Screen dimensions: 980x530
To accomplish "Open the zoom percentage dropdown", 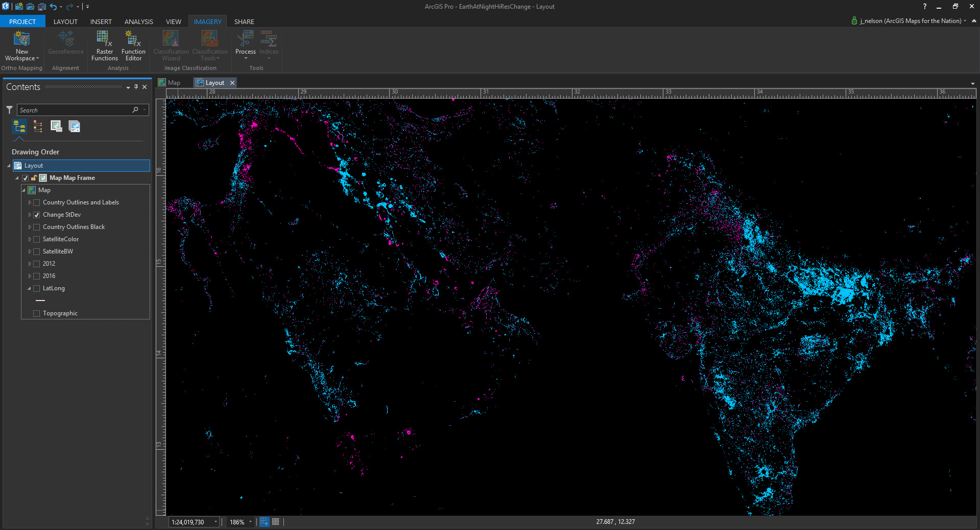I will click(250, 522).
